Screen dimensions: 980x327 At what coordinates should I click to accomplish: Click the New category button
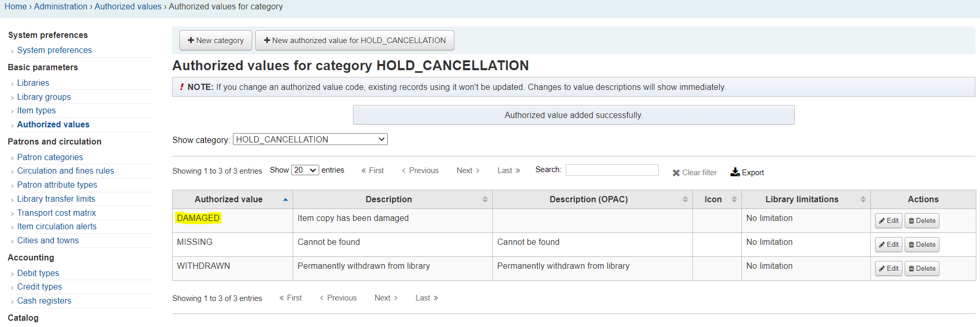pos(215,41)
